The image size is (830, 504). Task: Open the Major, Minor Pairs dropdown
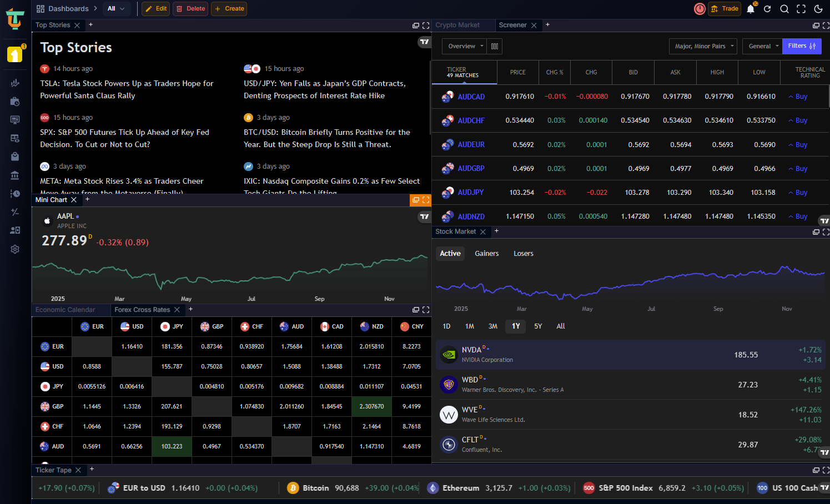(x=703, y=46)
